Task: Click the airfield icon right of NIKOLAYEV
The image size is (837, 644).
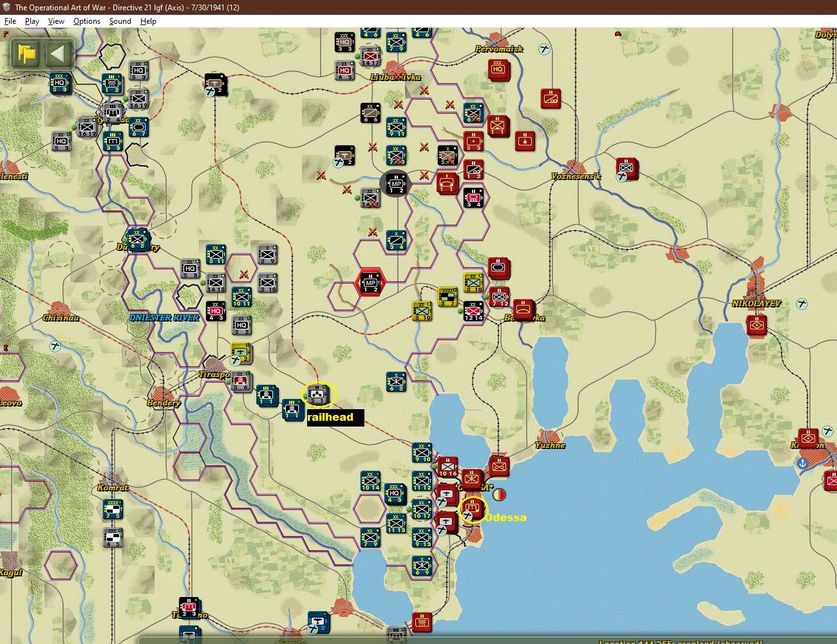Action: pyautogui.click(x=802, y=304)
